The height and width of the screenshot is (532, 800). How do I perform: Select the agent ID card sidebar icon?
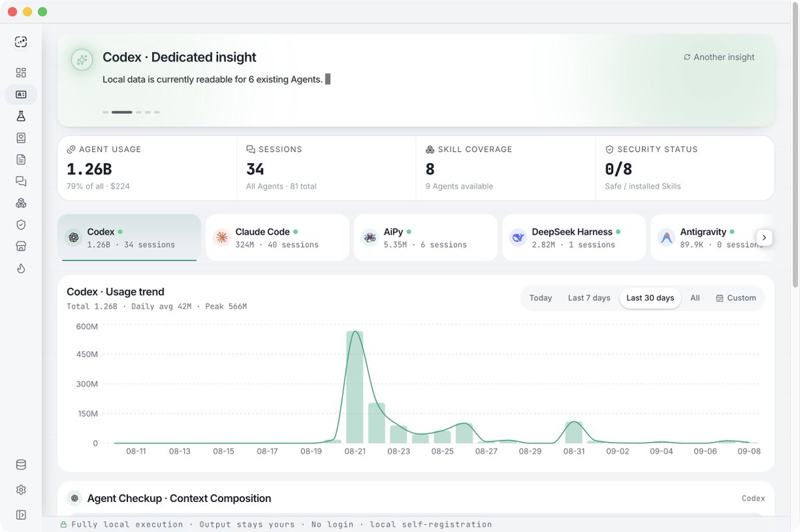pyautogui.click(x=21, y=94)
